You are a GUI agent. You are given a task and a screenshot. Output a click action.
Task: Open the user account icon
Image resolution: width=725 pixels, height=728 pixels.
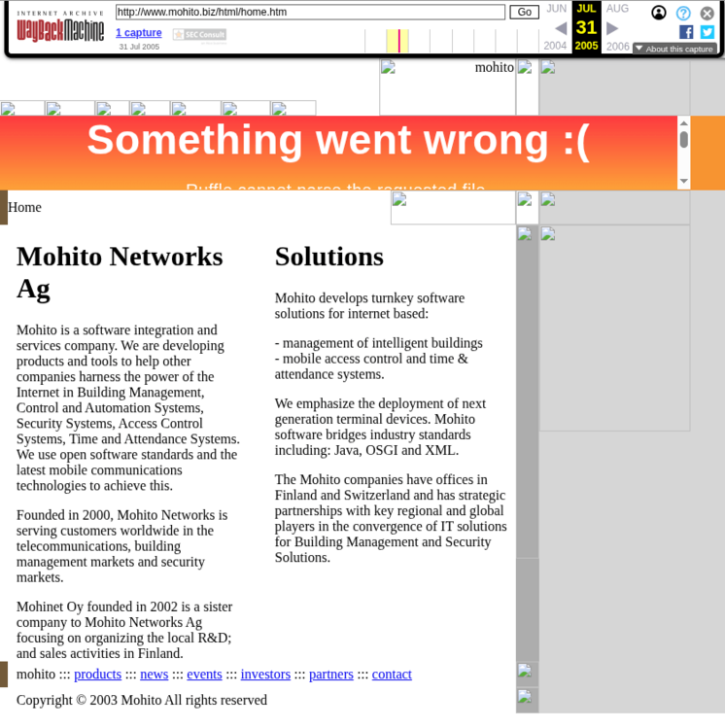coord(659,13)
